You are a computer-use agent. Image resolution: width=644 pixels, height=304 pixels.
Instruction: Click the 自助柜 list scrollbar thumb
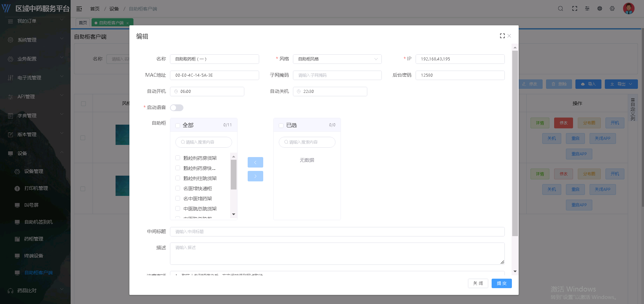pos(233,175)
